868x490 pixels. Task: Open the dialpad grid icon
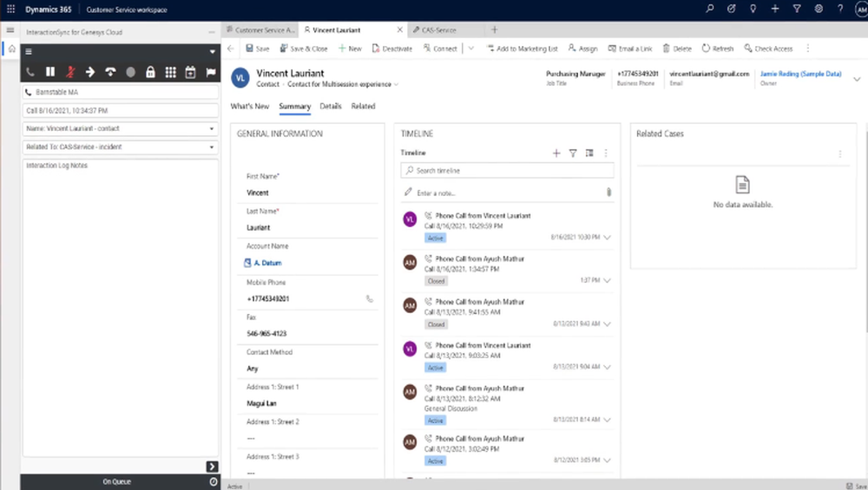tap(170, 72)
